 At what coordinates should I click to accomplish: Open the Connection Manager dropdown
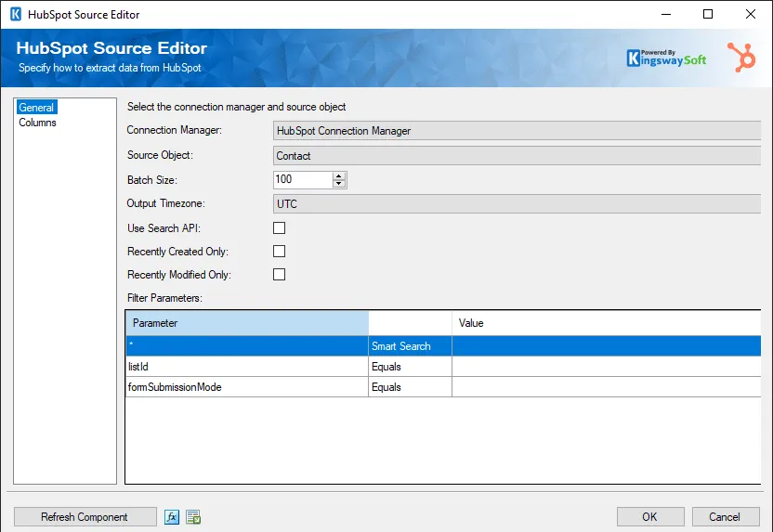pyautogui.click(x=517, y=132)
